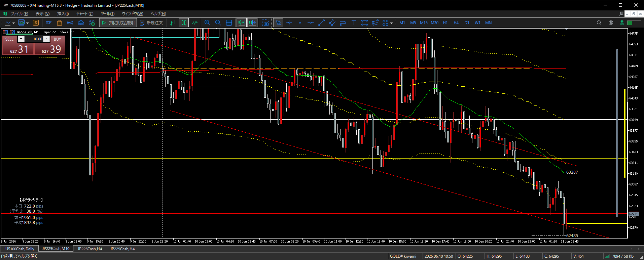Open the lot size dropdown in trade panel
The image size is (644, 260).
tap(21, 39)
